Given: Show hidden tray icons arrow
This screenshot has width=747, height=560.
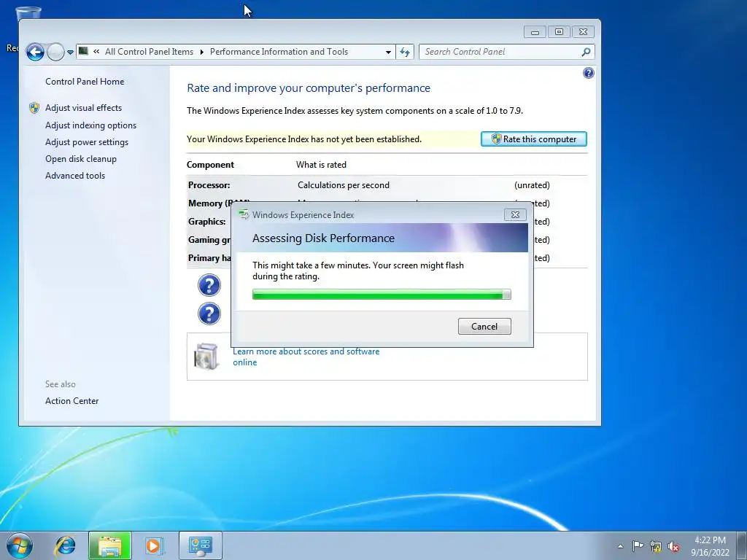Looking at the screenshot, I should pyautogui.click(x=620, y=546).
